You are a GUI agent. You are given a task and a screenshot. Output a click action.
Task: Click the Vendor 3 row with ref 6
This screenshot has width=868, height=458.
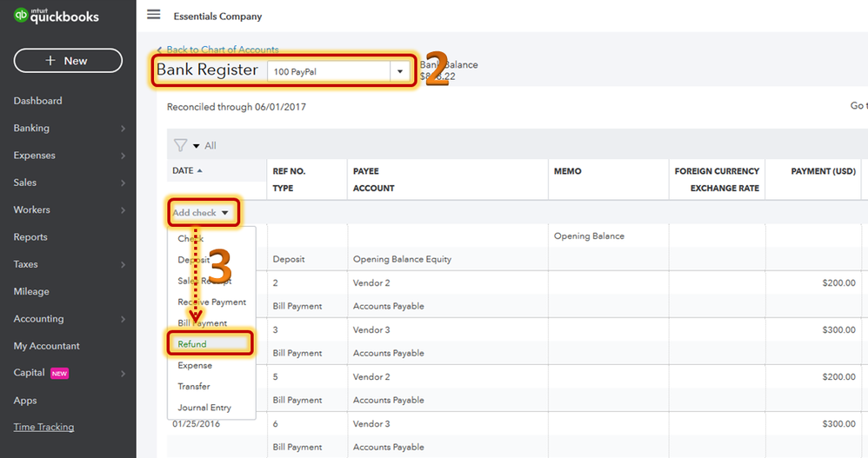coord(371,424)
